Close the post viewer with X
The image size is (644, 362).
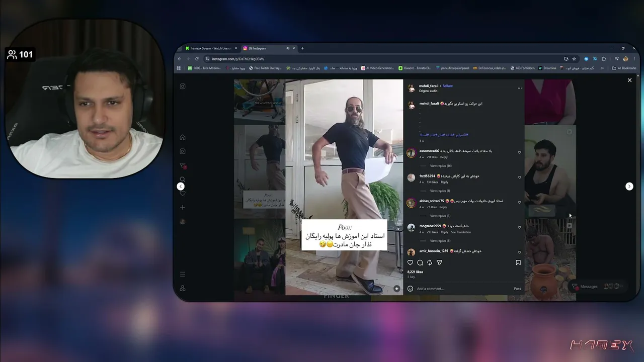[629, 80]
